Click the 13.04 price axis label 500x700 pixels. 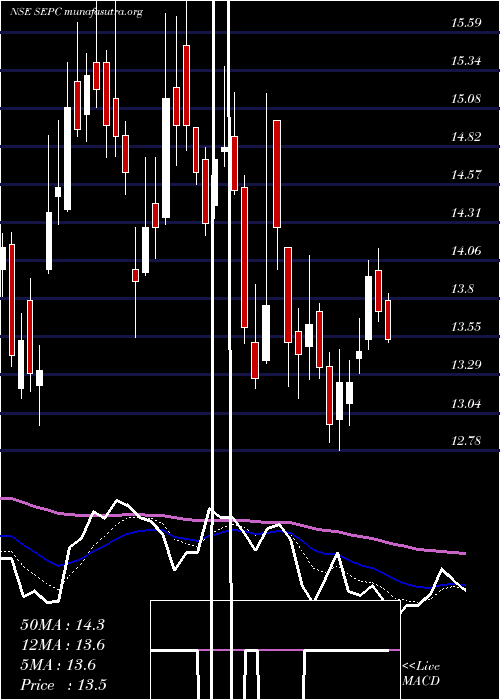click(466, 404)
